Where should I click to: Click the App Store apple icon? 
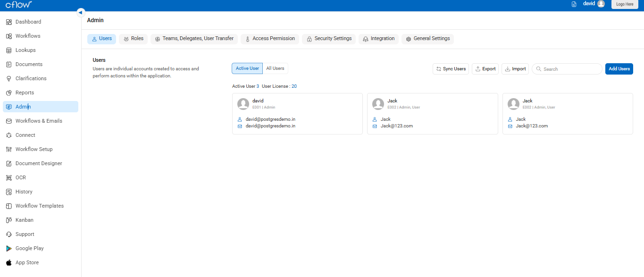[x=9, y=262]
